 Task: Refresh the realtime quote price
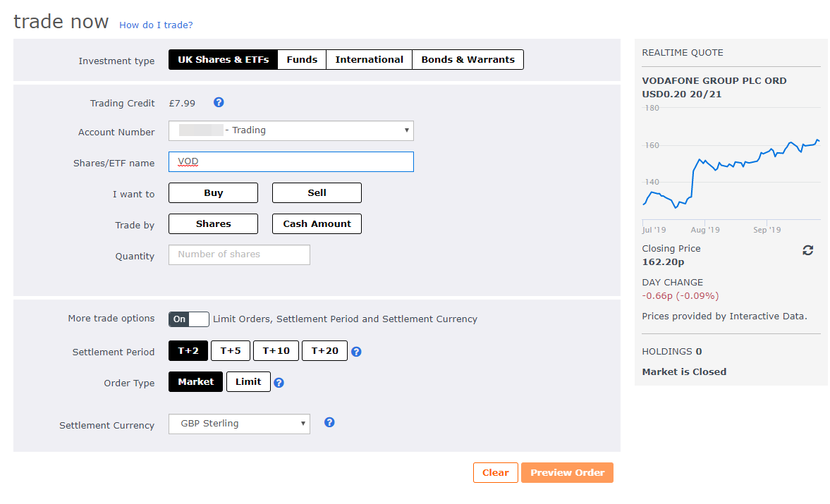tap(808, 250)
